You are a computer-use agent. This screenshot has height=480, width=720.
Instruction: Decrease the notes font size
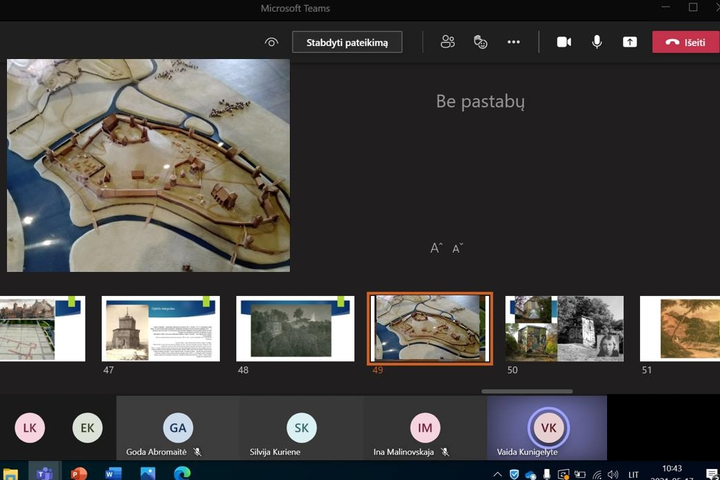pyautogui.click(x=457, y=248)
